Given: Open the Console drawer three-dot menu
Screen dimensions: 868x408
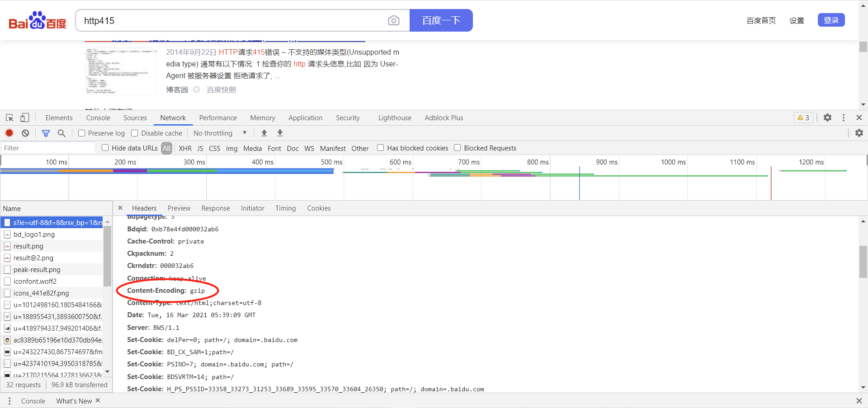Looking at the screenshot, I should (x=9, y=401).
